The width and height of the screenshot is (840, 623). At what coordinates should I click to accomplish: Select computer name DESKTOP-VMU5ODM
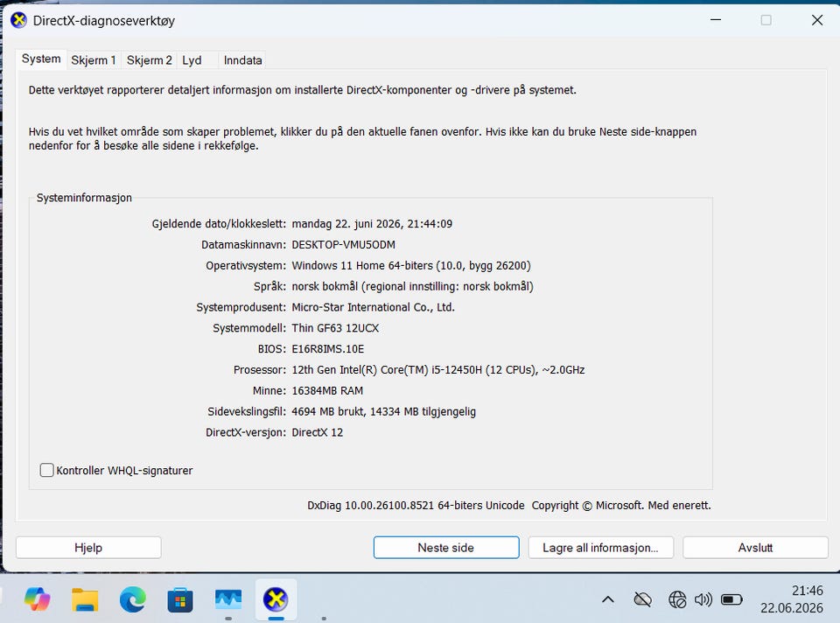tap(343, 245)
